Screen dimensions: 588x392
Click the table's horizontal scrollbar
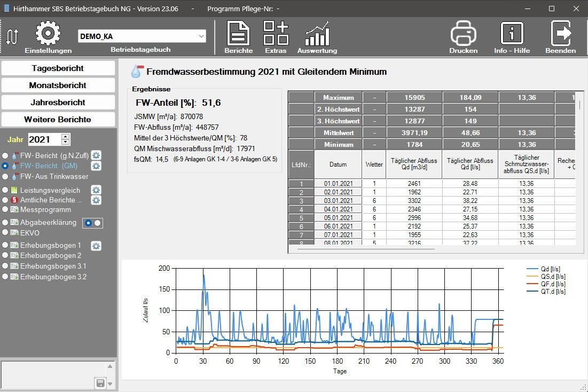tap(366, 248)
